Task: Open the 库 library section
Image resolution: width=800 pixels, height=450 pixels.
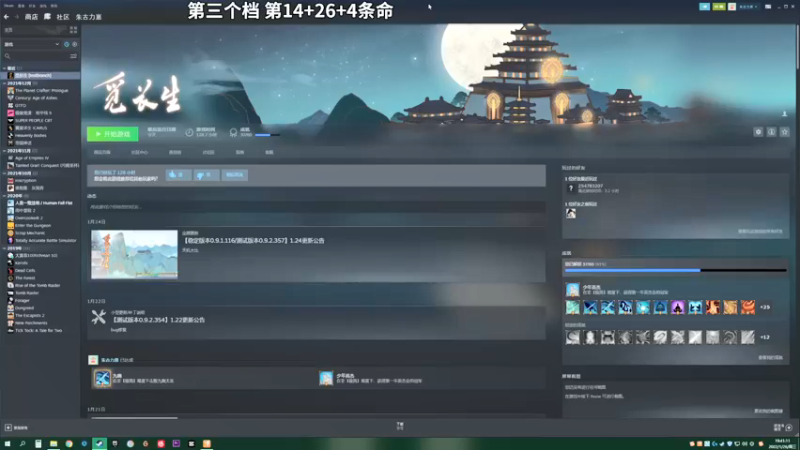Action: click(x=47, y=17)
